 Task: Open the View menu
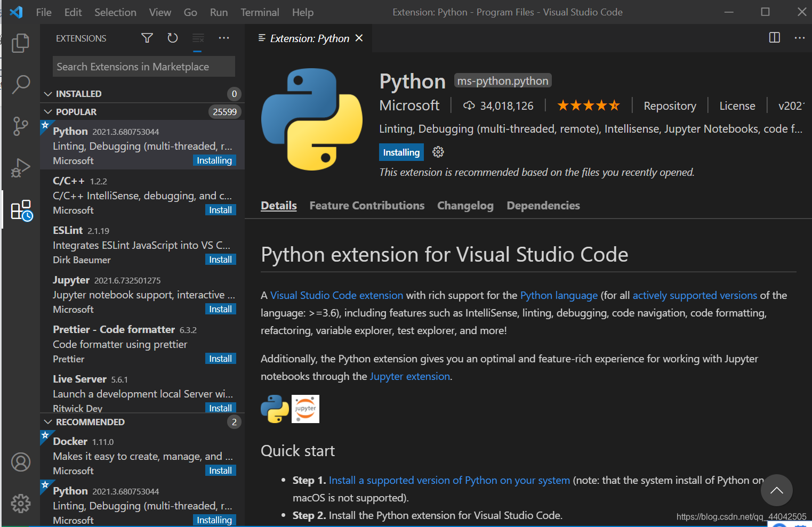(x=160, y=12)
